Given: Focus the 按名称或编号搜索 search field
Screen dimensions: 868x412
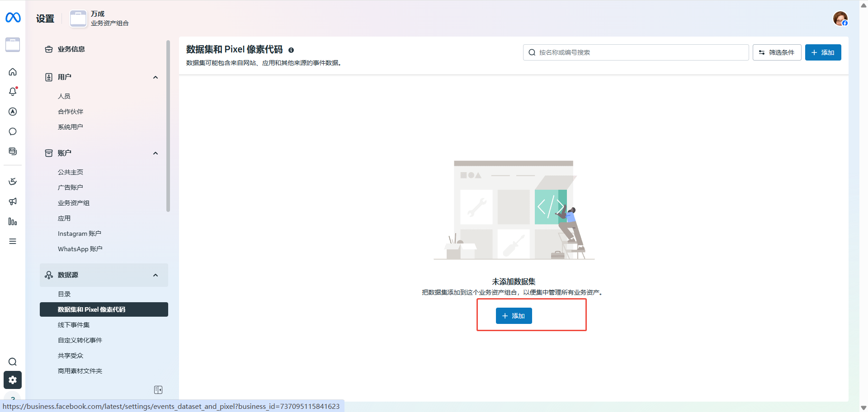Looking at the screenshot, I should tap(637, 52).
